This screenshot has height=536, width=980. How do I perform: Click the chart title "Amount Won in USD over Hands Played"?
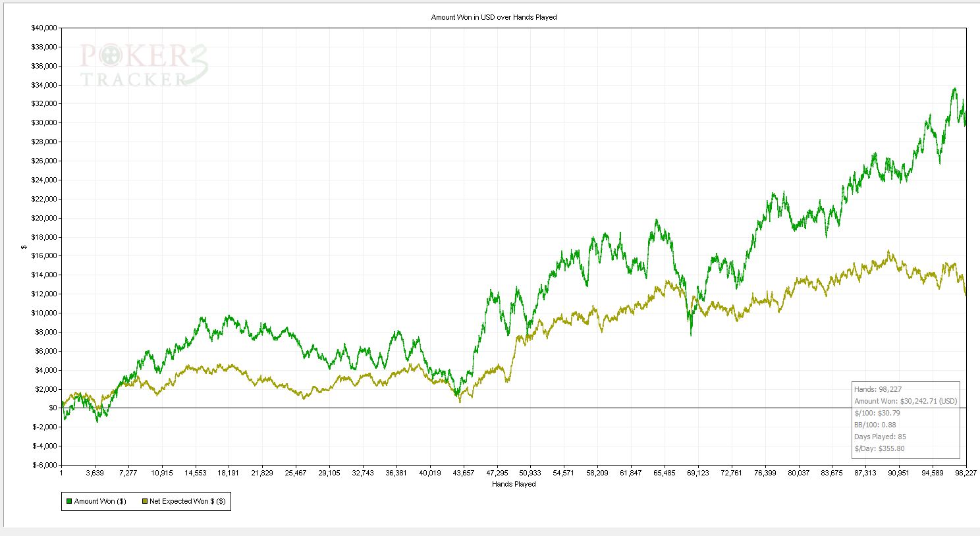[493, 17]
